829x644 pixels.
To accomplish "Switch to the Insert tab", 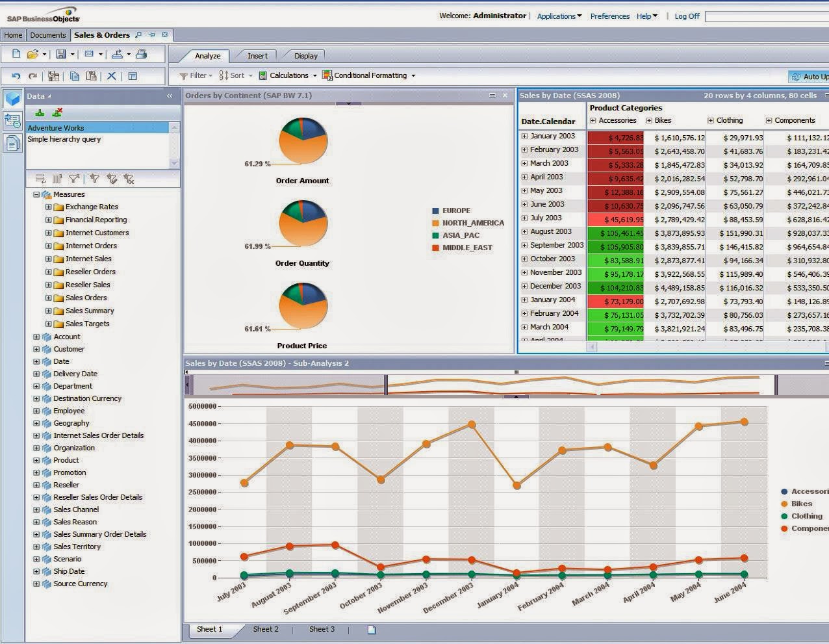I will coord(257,56).
